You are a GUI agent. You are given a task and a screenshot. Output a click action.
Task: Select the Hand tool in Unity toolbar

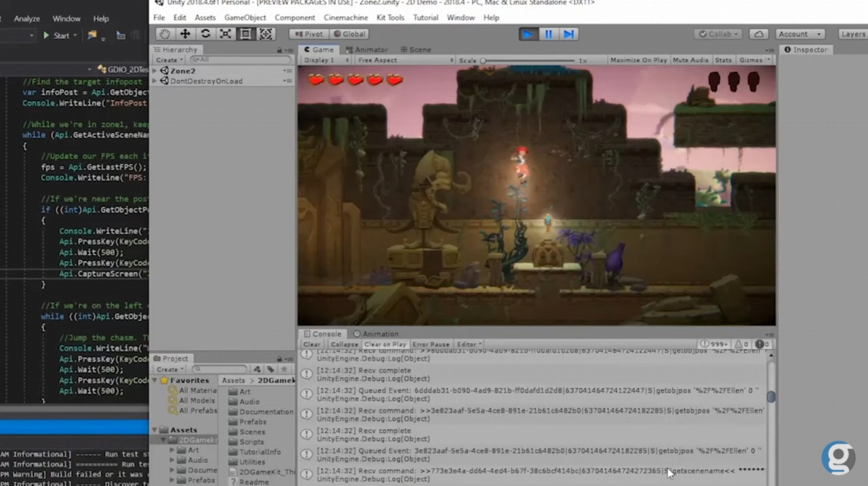(x=165, y=34)
